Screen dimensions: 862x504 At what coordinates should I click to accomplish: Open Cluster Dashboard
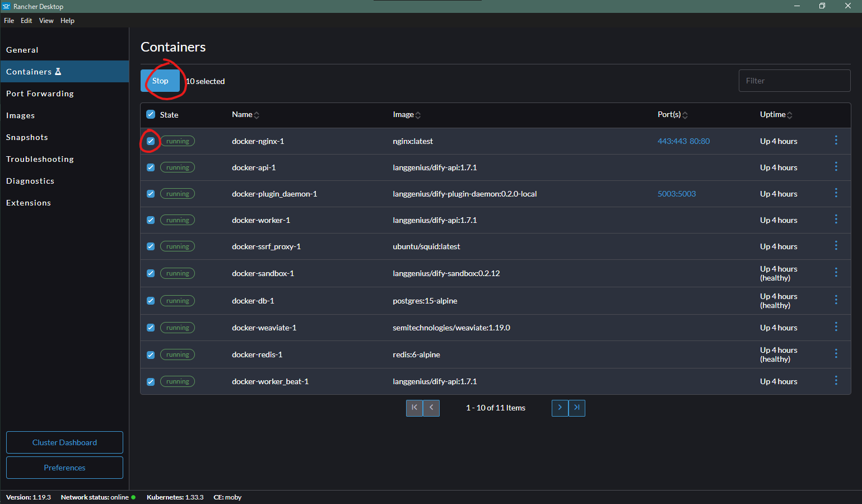coord(64,442)
